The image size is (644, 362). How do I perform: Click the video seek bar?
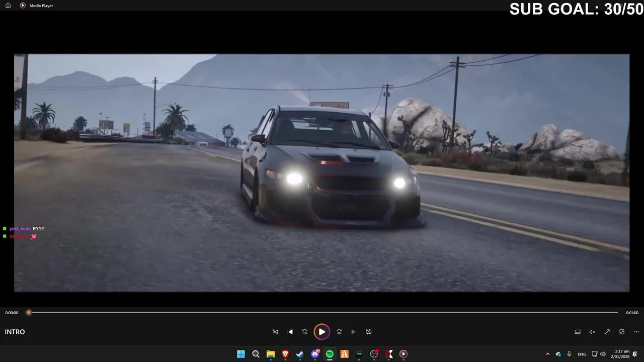point(322,312)
